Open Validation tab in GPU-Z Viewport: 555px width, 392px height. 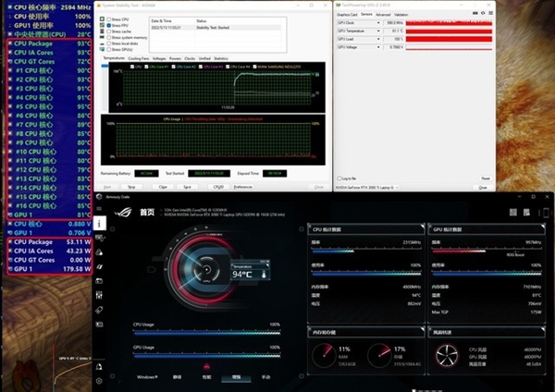tap(401, 15)
